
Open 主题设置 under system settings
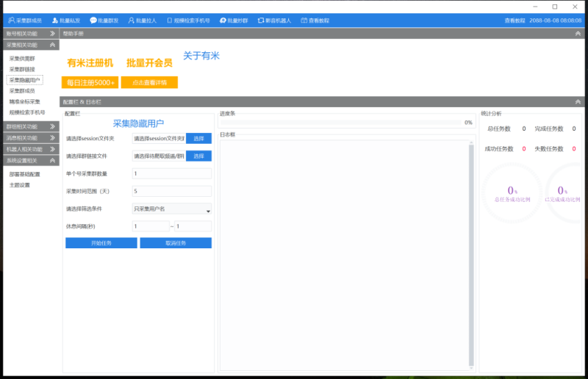click(x=20, y=185)
